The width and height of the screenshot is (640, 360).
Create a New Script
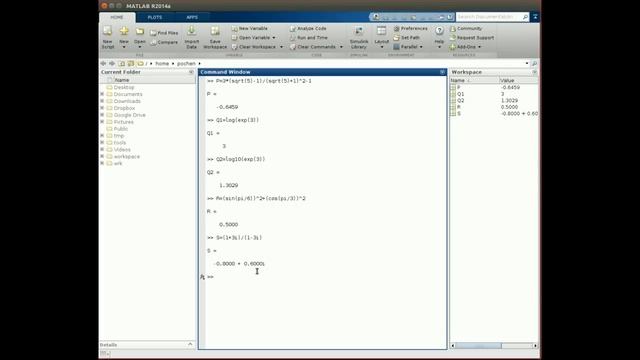(x=108, y=38)
